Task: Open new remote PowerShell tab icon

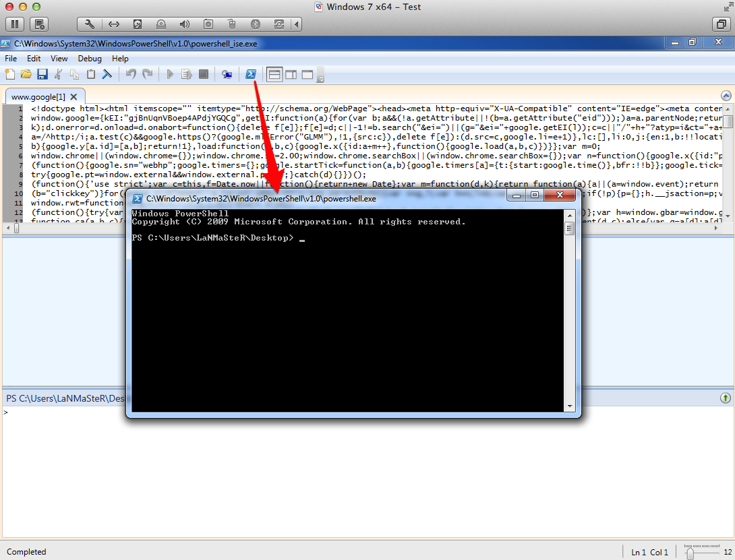Action: pyautogui.click(x=227, y=74)
